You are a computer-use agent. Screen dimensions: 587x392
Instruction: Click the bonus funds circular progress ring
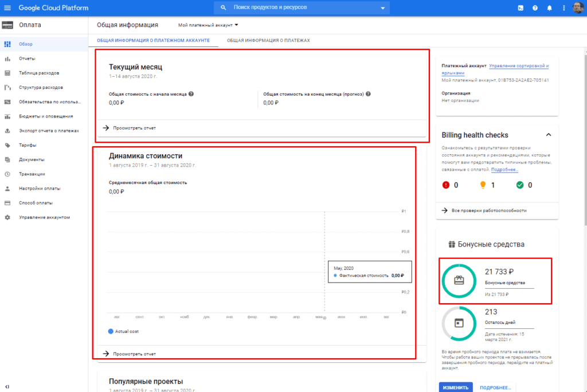click(459, 281)
